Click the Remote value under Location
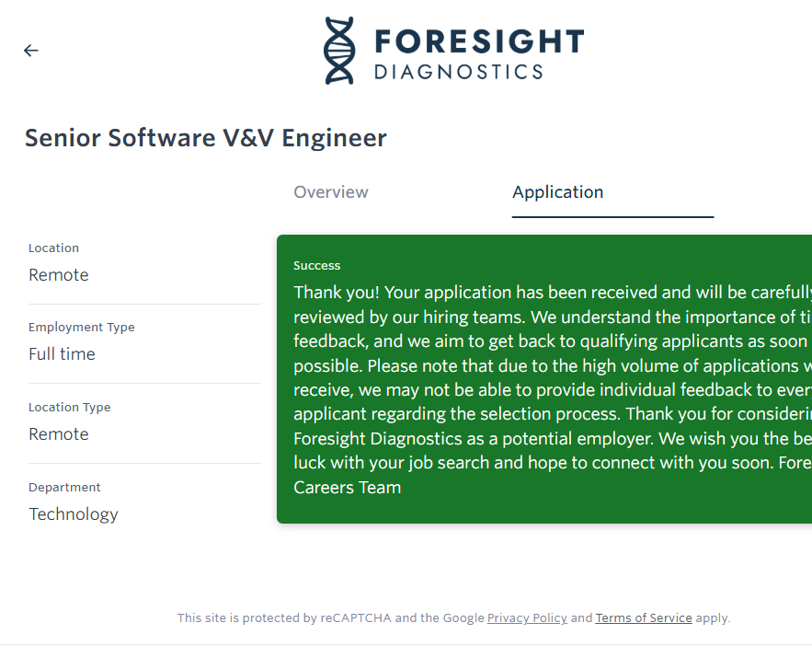Image resolution: width=812 pixels, height=646 pixels. [x=59, y=275]
